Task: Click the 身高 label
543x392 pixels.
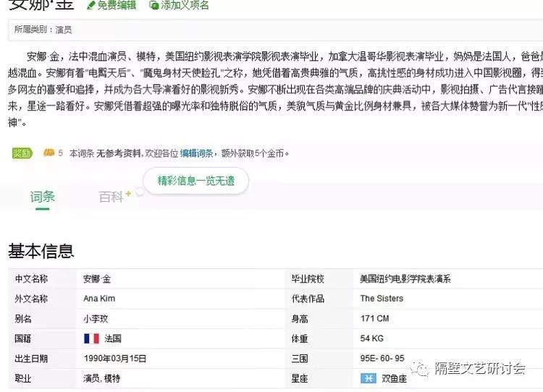Action: [x=300, y=319]
